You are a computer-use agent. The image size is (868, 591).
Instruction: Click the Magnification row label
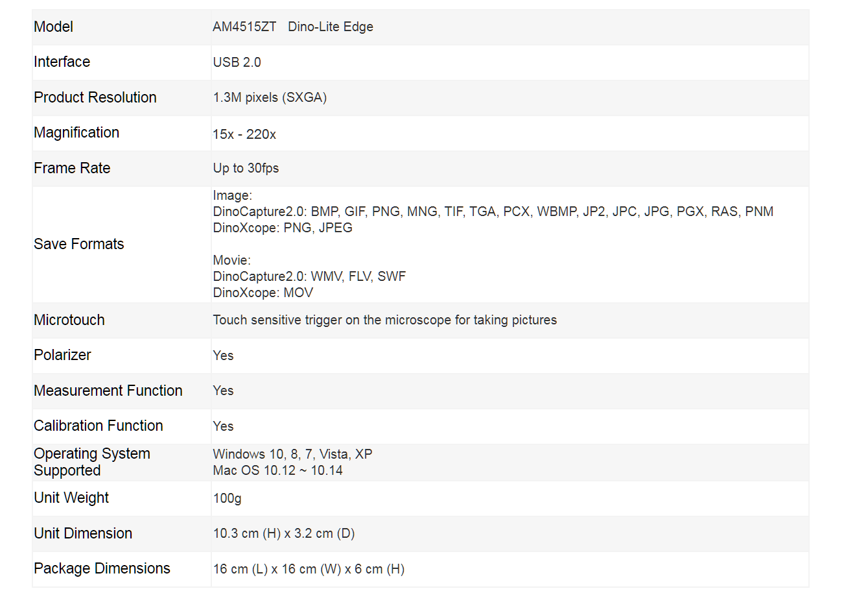click(76, 132)
